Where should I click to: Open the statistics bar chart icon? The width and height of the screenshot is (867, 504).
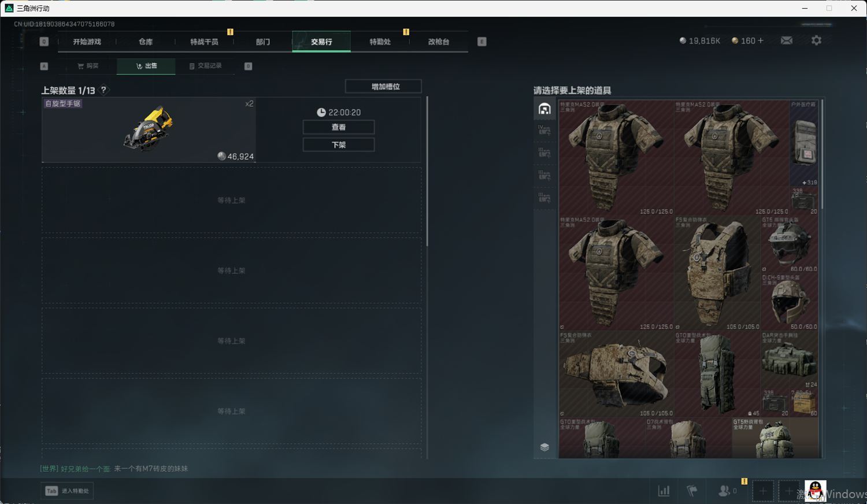coord(664,491)
